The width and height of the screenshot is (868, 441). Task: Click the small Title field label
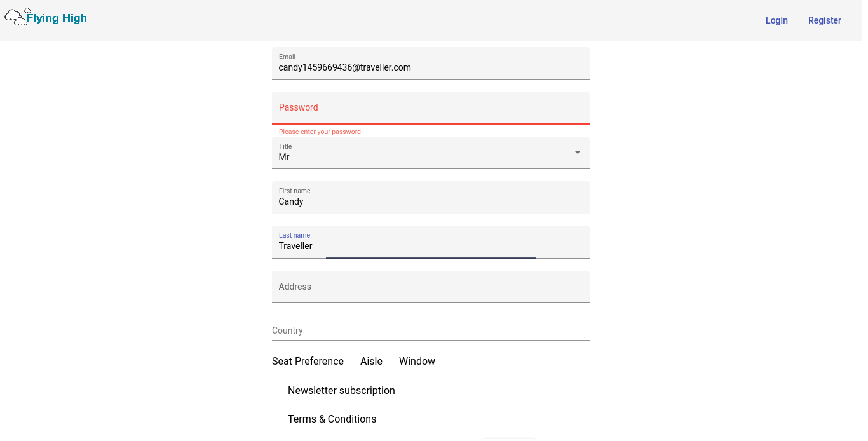(285, 146)
